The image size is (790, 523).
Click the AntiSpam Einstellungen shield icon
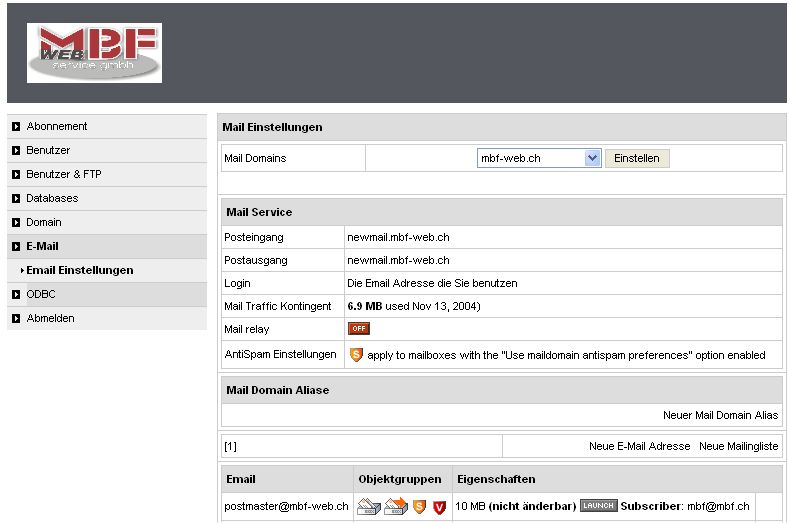(356, 355)
